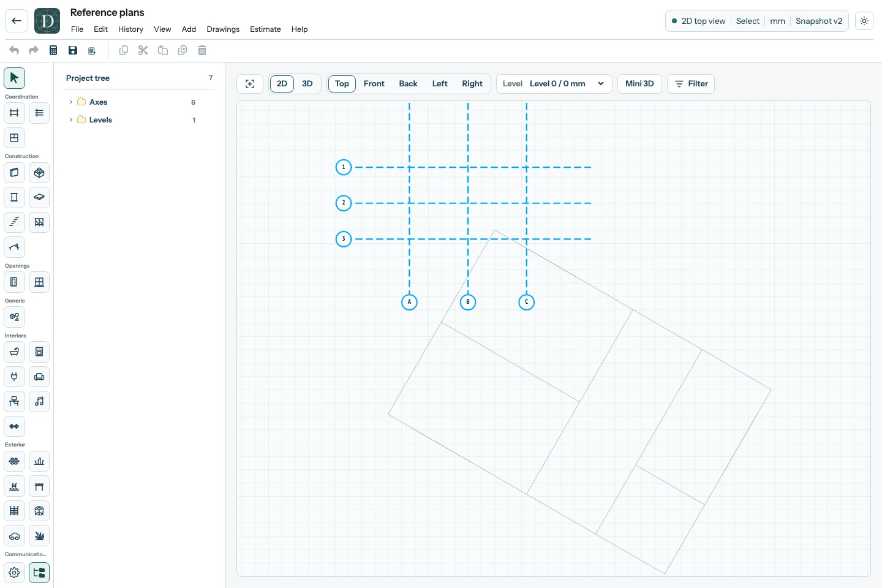This screenshot has width=882, height=588.
Task: Save the project with the floppy disk icon
Action: pyautogui.click(x=73, y=50)
